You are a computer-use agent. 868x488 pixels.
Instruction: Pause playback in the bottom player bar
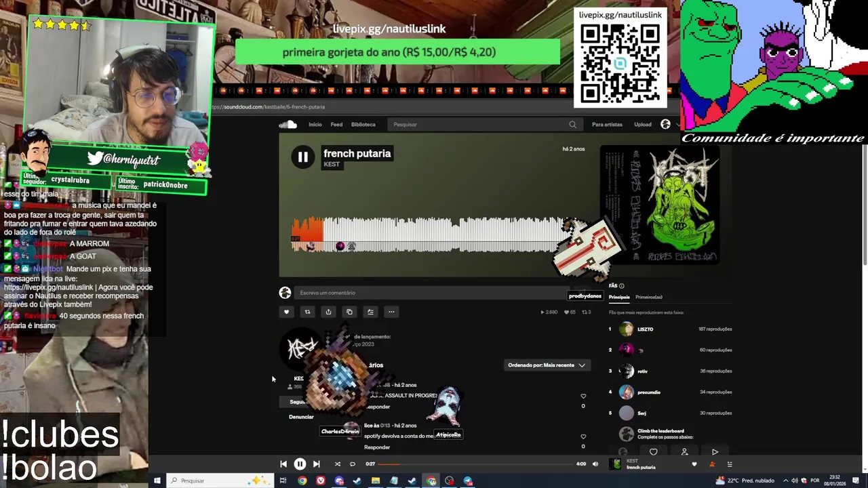(x=300, y=464)
